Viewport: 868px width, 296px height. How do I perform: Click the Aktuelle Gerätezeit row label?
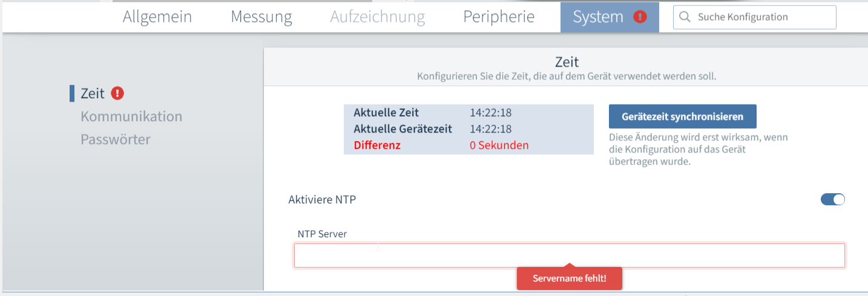403,129
